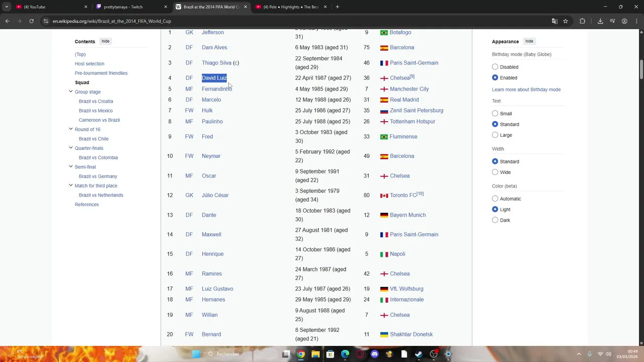The width and height of the screenshot is (644, 362).
Task: Bookmark this page with the star
Action: coord(566,21)
